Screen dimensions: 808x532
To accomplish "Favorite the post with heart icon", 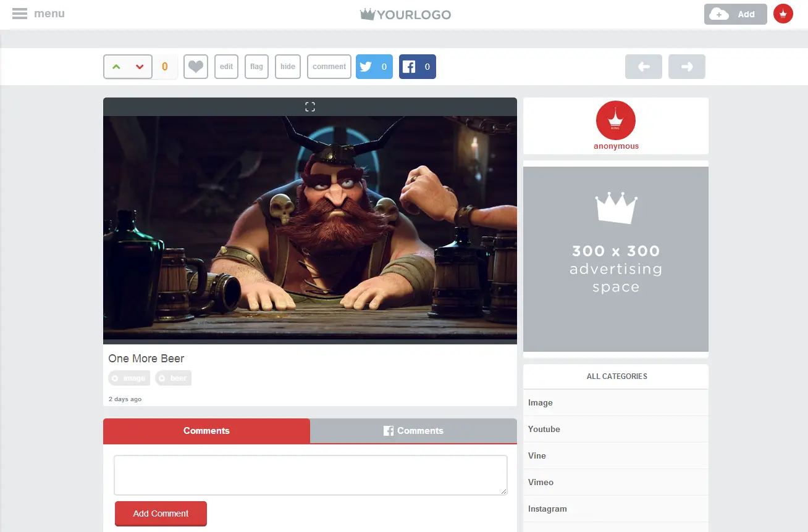I will (196, 67).
